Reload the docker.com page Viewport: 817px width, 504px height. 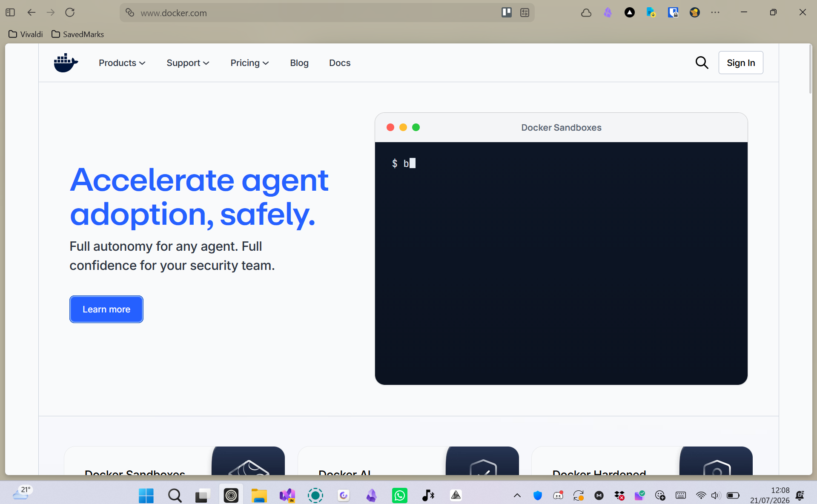[x=70, y=12]
